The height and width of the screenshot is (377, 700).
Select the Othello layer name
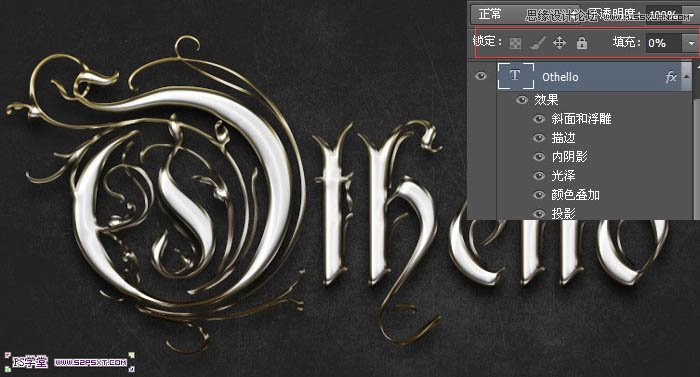tap(560, 77)
